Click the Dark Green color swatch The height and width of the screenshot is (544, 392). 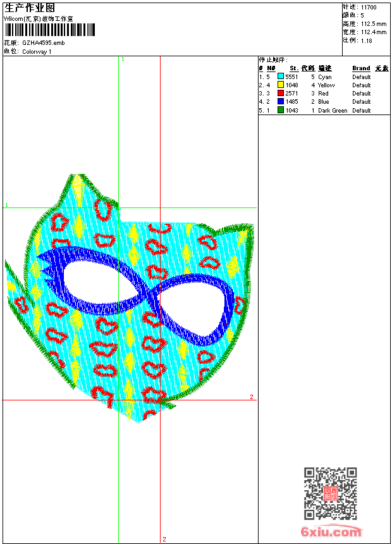(281, 110)
